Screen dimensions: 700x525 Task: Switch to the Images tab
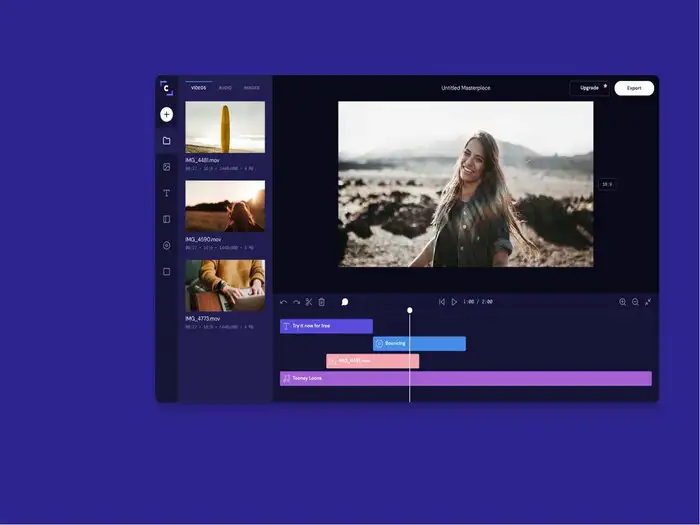pyautogui.click(x=251, y=88)
